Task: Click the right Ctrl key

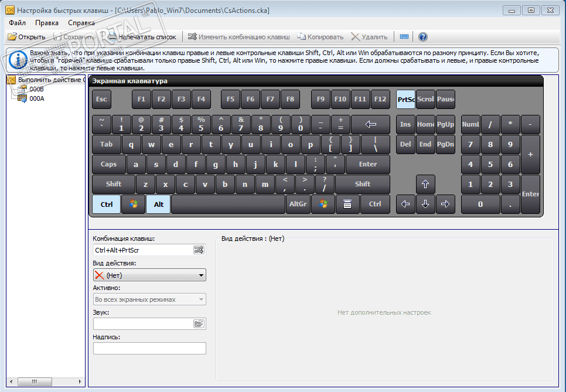Action: coord(375,204)
